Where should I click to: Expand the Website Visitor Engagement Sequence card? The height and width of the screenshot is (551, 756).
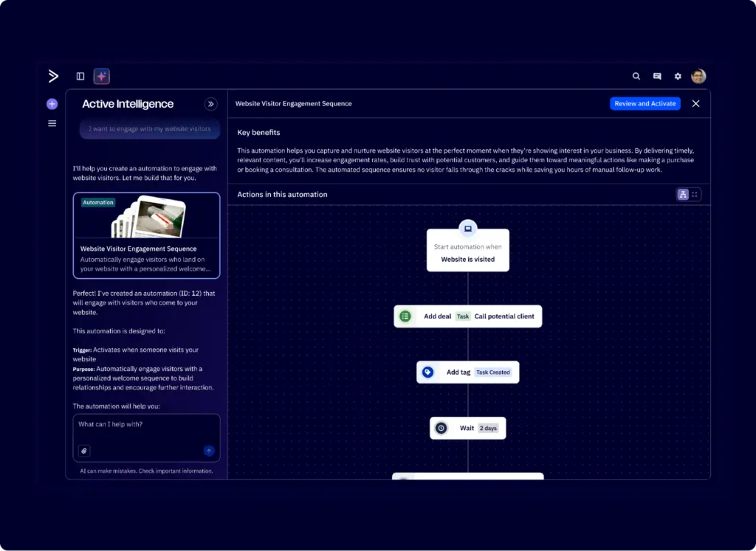click(x=146, y=235)
